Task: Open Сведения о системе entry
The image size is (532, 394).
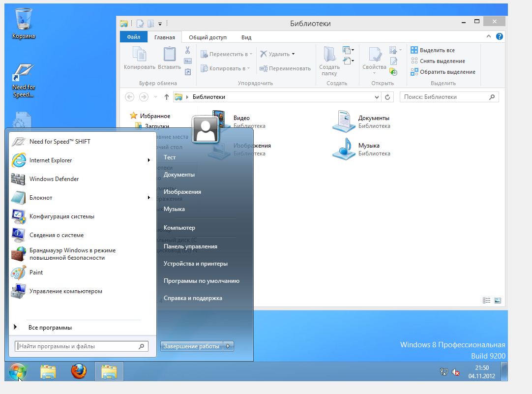Action: pos(82,235)
